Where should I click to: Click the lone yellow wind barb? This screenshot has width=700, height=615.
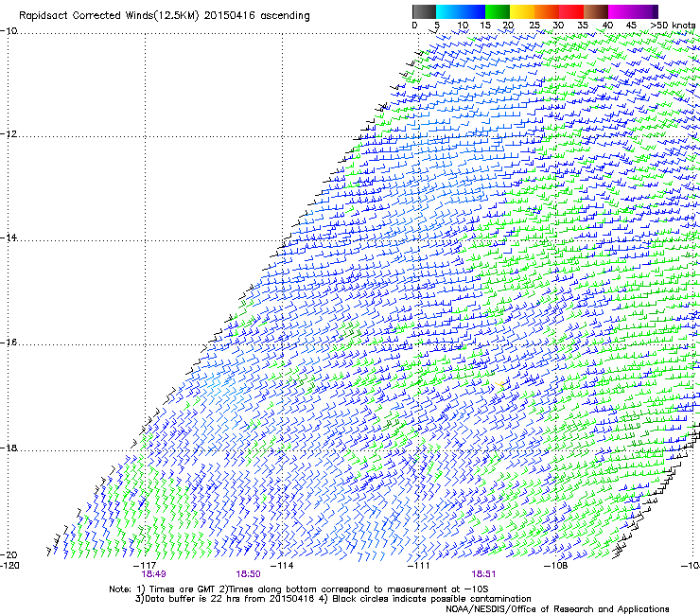[500, 384]
